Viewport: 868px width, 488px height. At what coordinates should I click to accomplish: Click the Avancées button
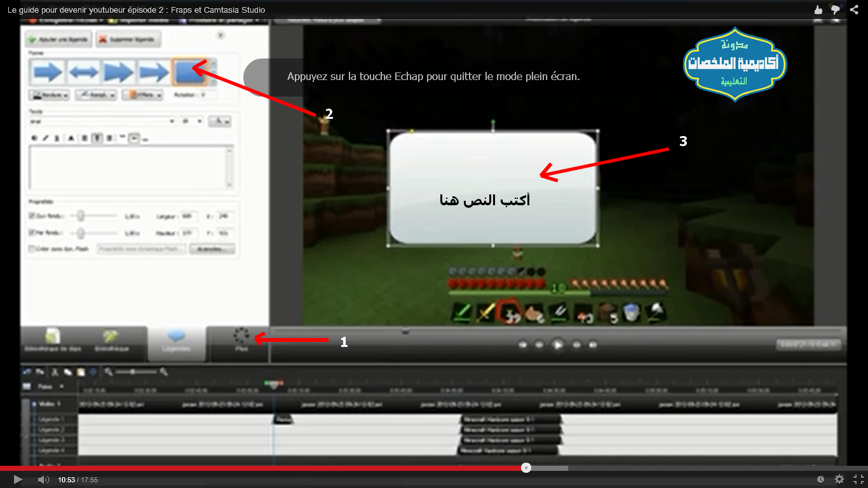pyautogui.click(x=212, y=249)
